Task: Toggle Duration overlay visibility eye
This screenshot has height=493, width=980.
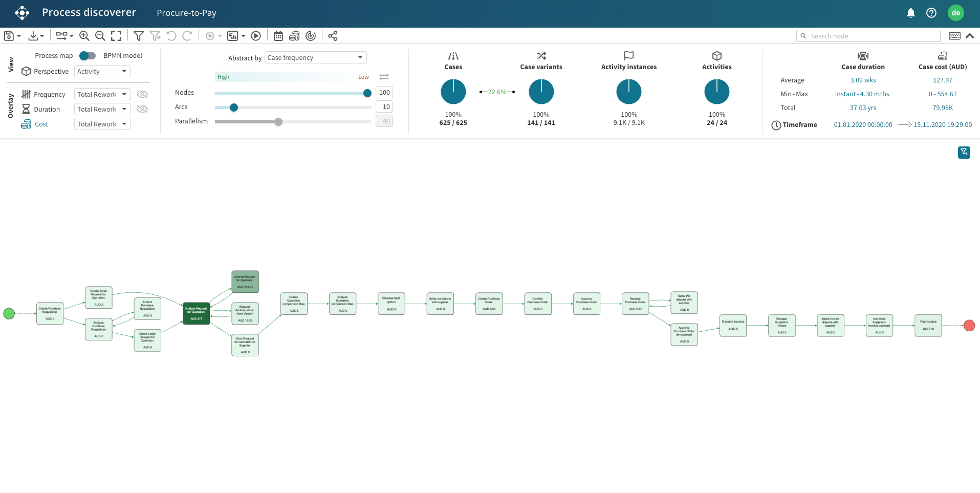Action: tap(142, 109)
